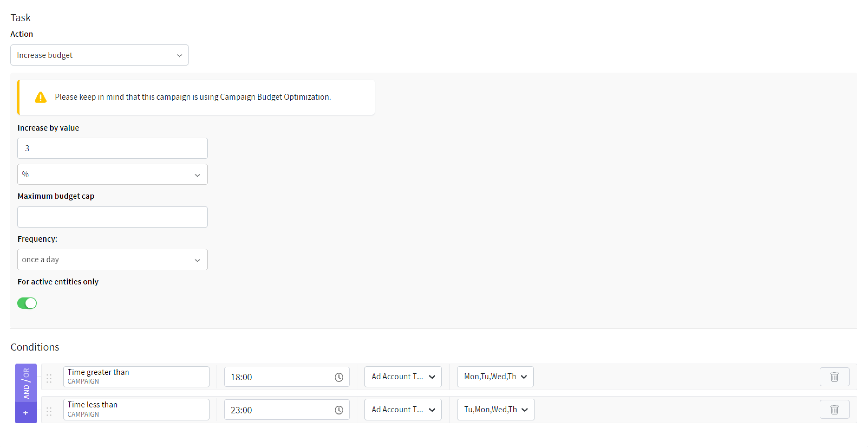Expand the Action dropdown menu
This screenshot has width=868, height=447.
100,55
